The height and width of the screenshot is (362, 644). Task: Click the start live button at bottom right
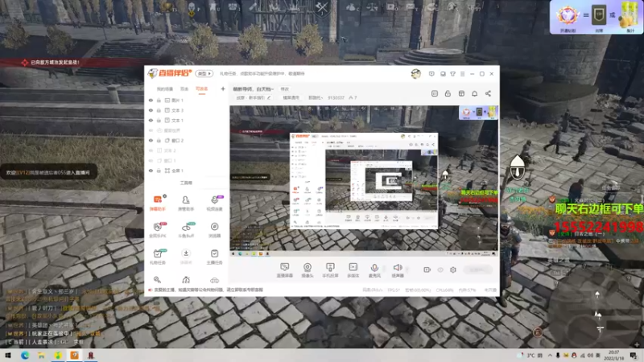[477, 269]
